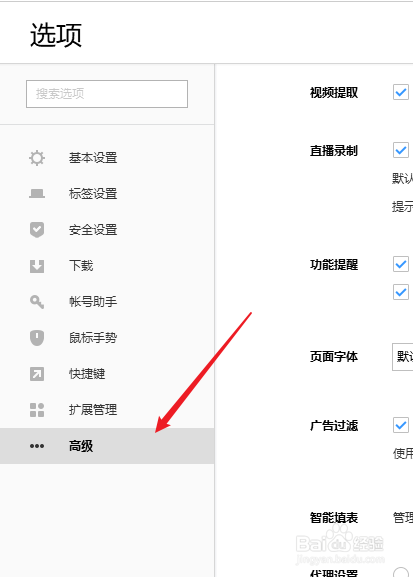Toggle the 直播录制 checkbox
Screen dimensions: 413x577
click(x=400, y=150)
